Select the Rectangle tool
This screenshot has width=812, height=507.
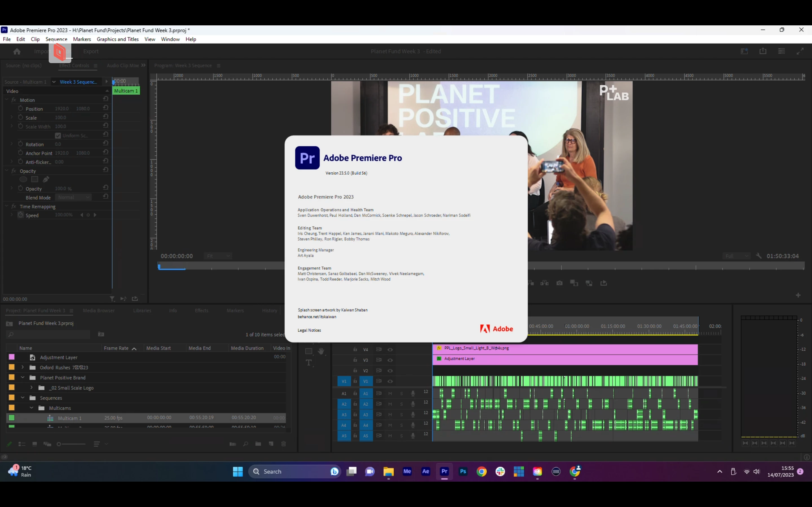(309, 351)
